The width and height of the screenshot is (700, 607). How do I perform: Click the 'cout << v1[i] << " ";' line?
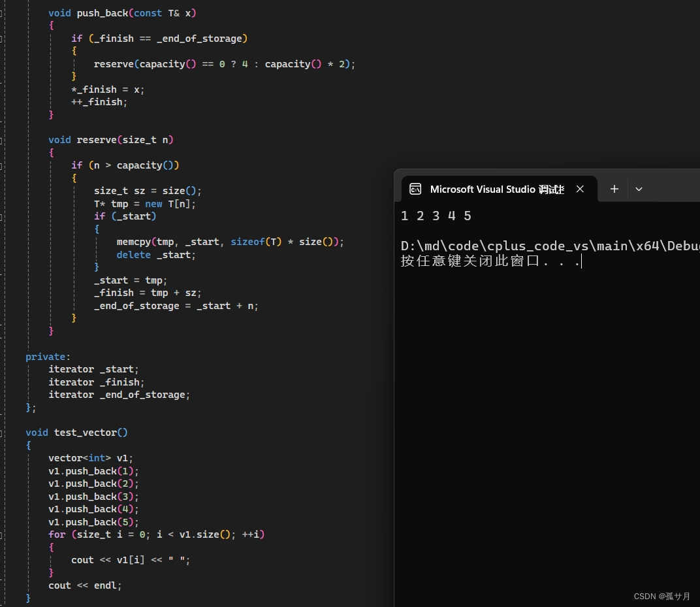pos(131,560)
